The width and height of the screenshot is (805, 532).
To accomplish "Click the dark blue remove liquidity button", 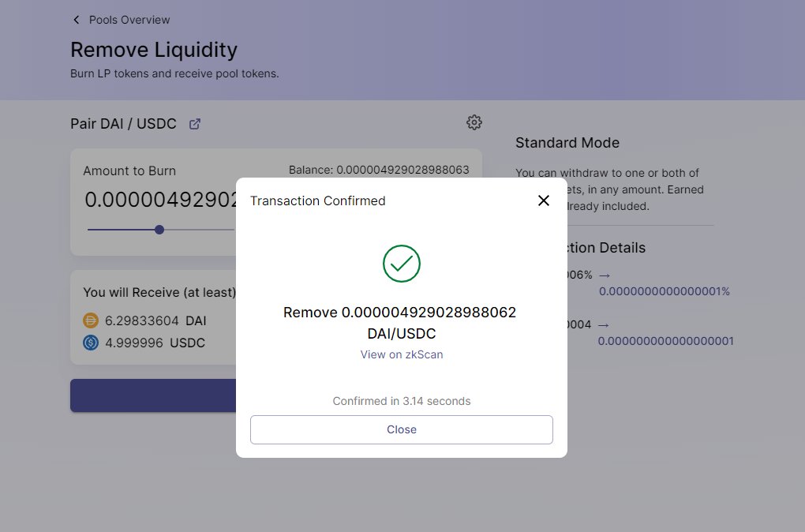I will (x=153, y=395).
